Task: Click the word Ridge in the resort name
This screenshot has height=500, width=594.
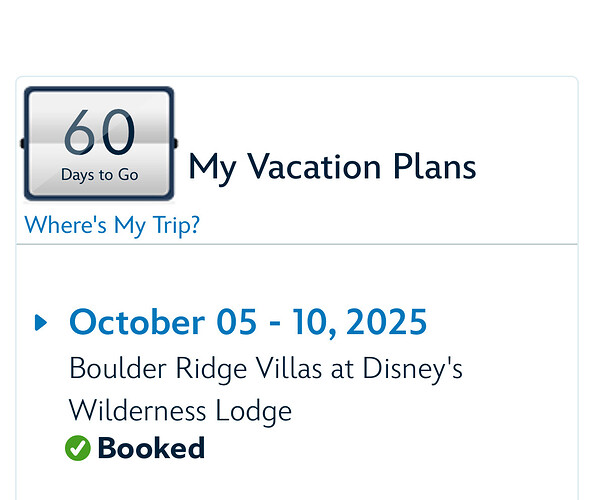Action: tap(212, 369)
